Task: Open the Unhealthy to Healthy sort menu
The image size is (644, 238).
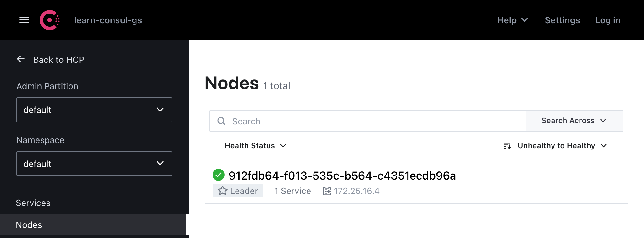Action: 562,146
